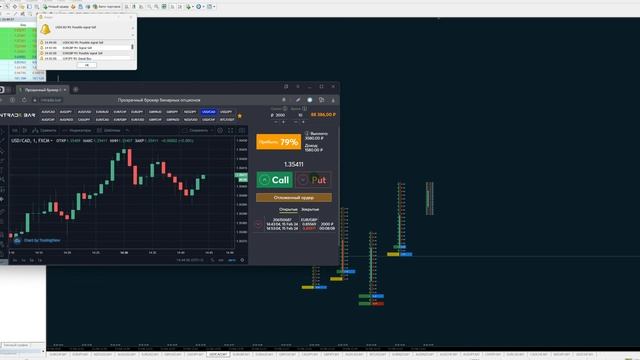Select the highlighted USD/CAD pair button
The height and width of the screenshot is (360, 640).
tap(209, 111)
